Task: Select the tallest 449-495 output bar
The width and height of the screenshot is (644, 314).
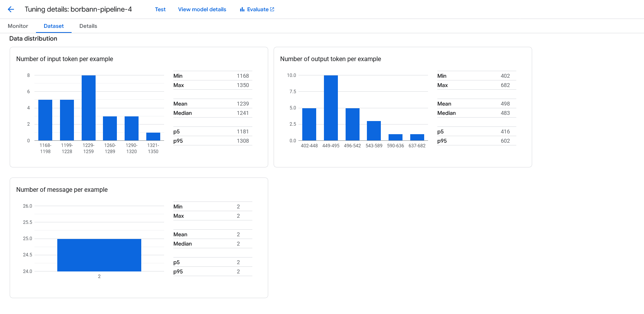Action: click(331, 108)
